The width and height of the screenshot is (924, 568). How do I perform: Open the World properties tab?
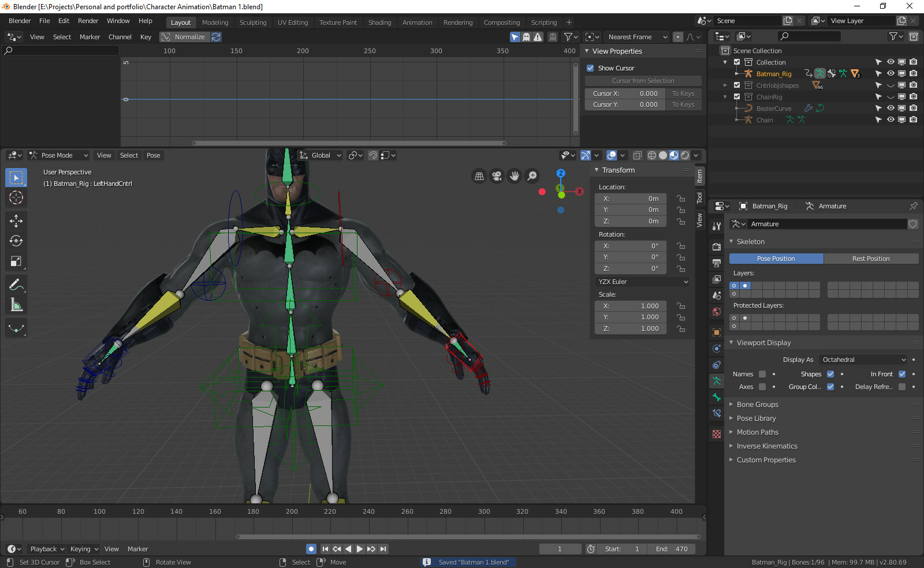pyautogui.click(x=717, y=312)
